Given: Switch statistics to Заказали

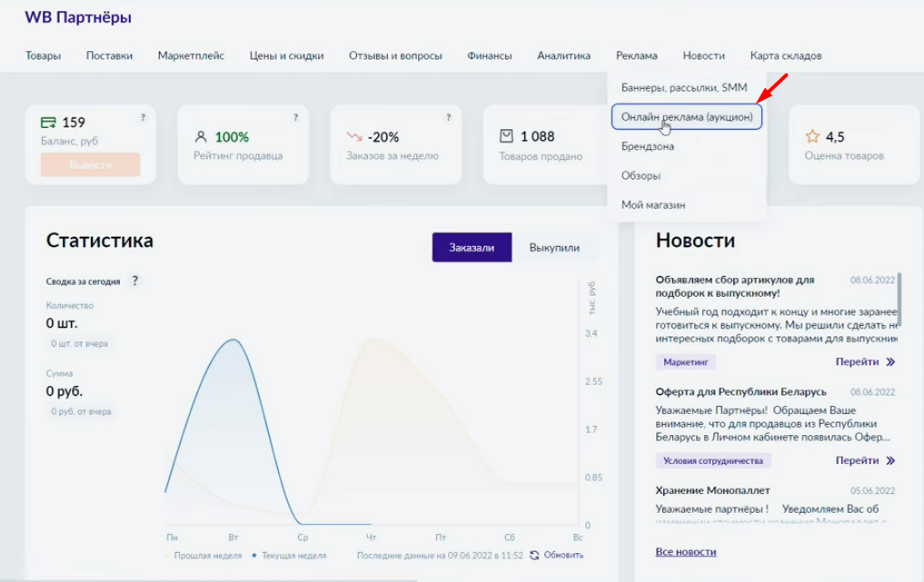Looking at the screenshot, I should coord(472,248).
